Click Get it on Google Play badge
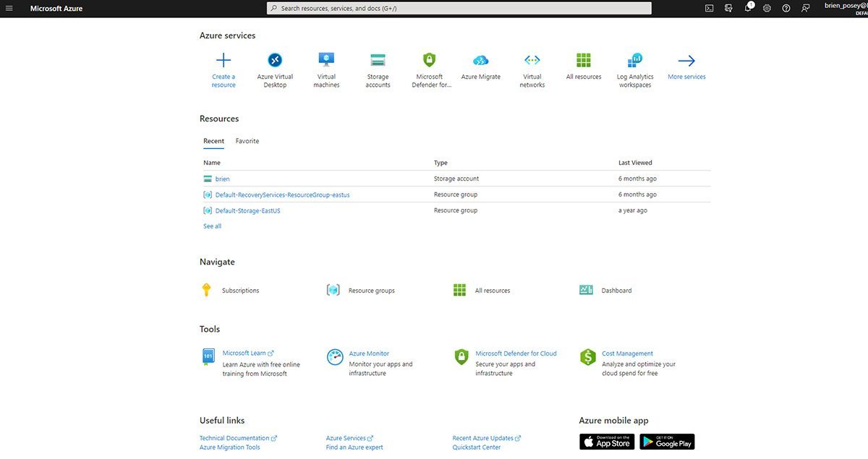Viewport: 868px width, 459px height. [x=667, y=442]
